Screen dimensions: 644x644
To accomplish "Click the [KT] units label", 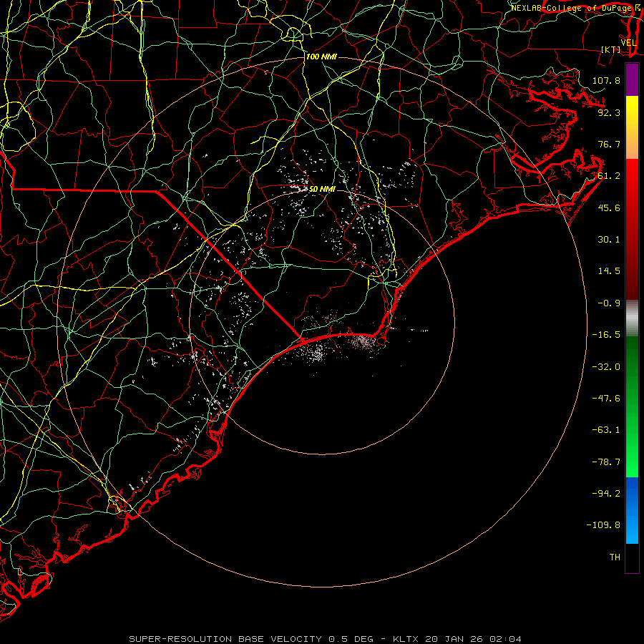I will 610,49.
